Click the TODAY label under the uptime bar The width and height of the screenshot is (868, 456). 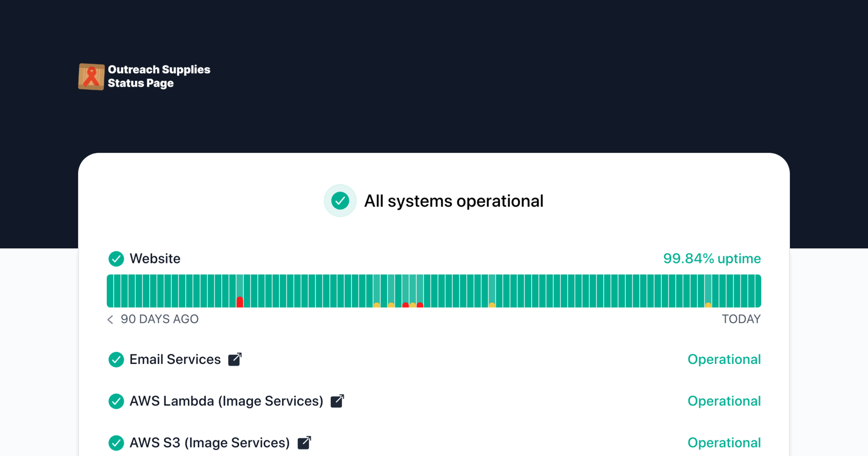click(x=741, y=319)
